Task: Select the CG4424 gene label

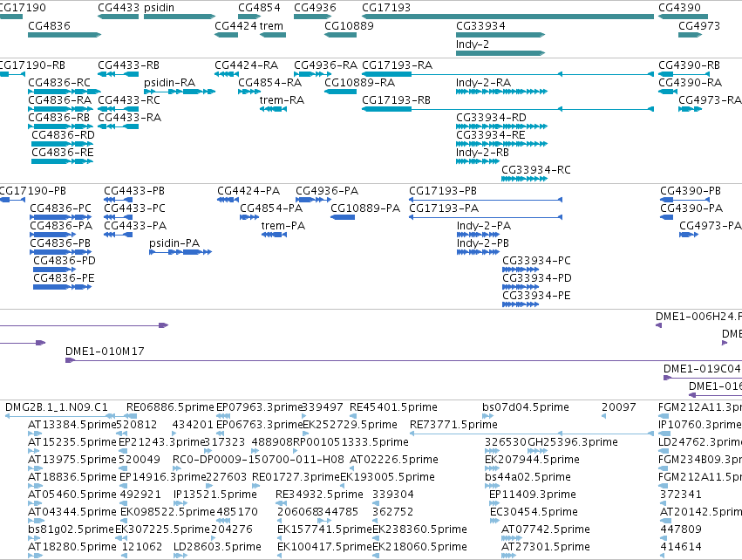Action: pyautogui.click(x=235, y=26)
